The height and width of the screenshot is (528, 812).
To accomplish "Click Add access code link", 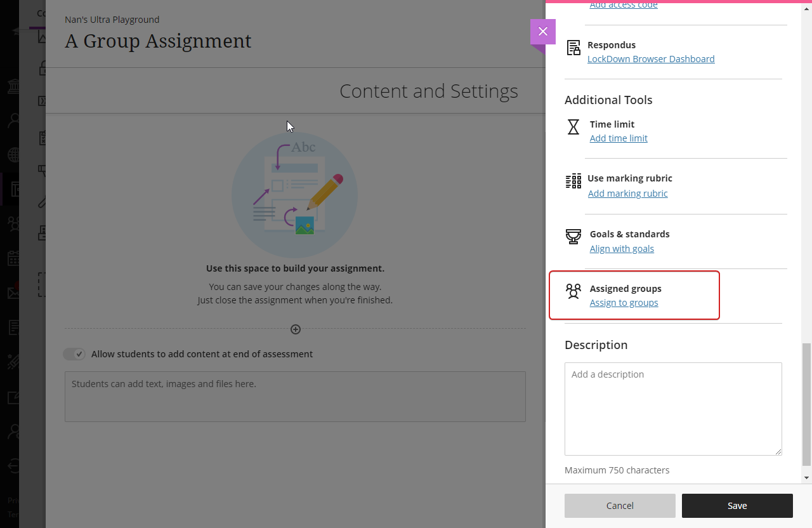I will [x=623, y=5].
